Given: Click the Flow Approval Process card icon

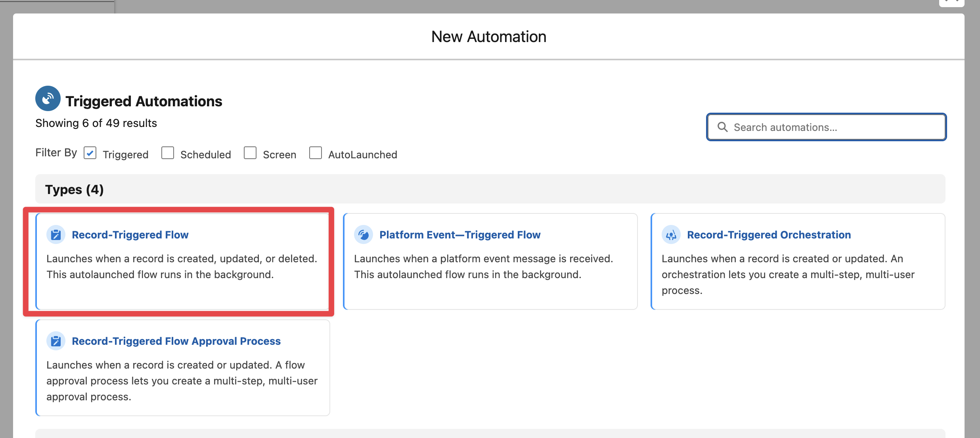Looking at the screenshot, I should pyautogui.click(x=56, y=341).
